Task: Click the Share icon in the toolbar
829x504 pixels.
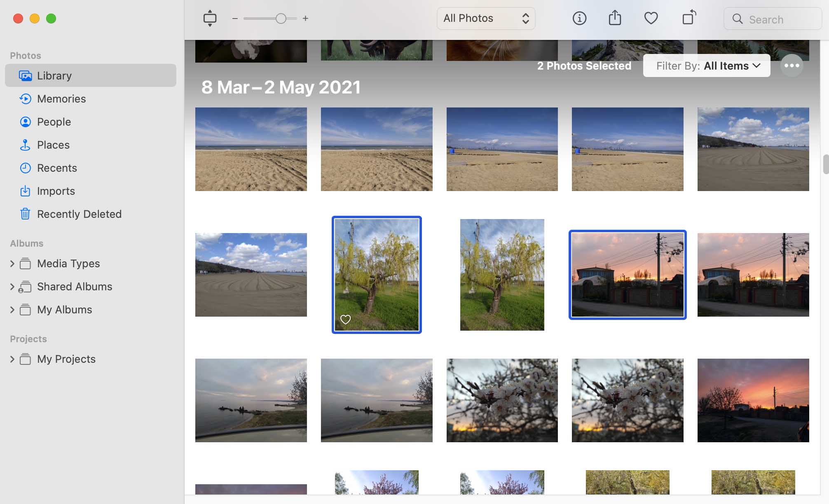Action: pos(614,18)
